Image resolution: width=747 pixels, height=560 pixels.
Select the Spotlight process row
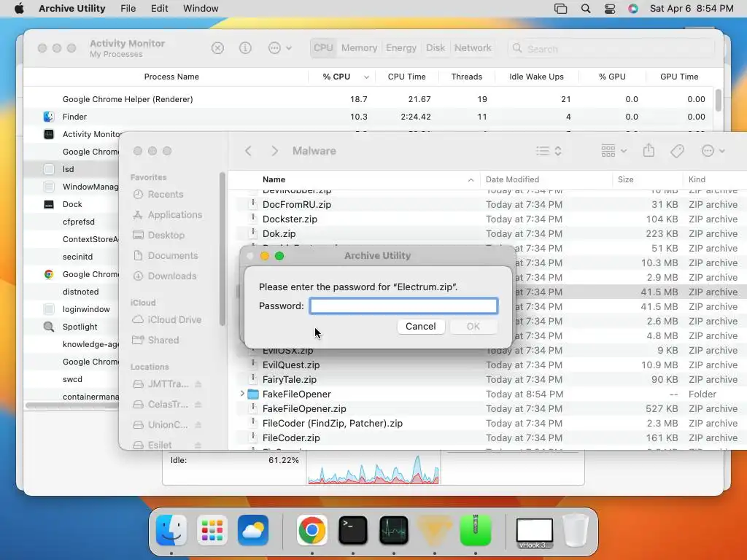tap(71, 327)
